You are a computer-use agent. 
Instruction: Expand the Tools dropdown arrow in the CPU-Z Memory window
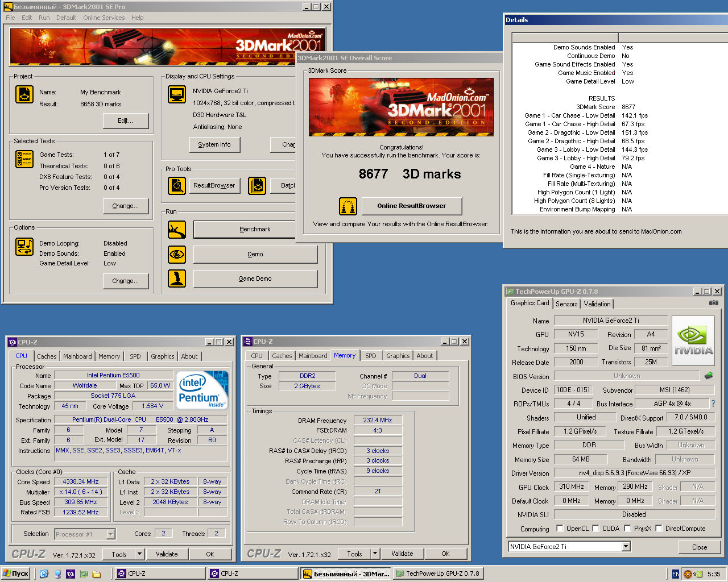pos(375,554)
